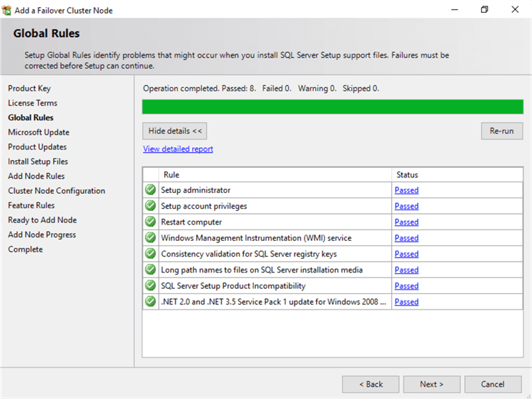Return to previous page using Back
Image resolution: width=532 pixels, height=399 pixels.
370,384
